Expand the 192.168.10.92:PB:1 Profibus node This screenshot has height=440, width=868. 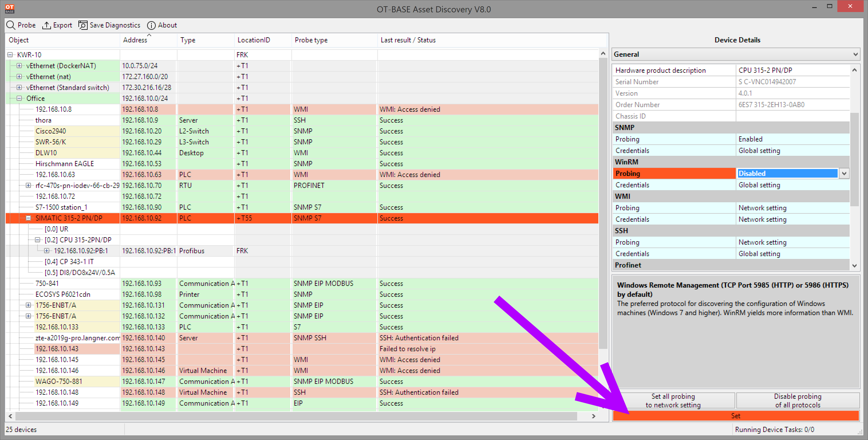tap(46, 251)
